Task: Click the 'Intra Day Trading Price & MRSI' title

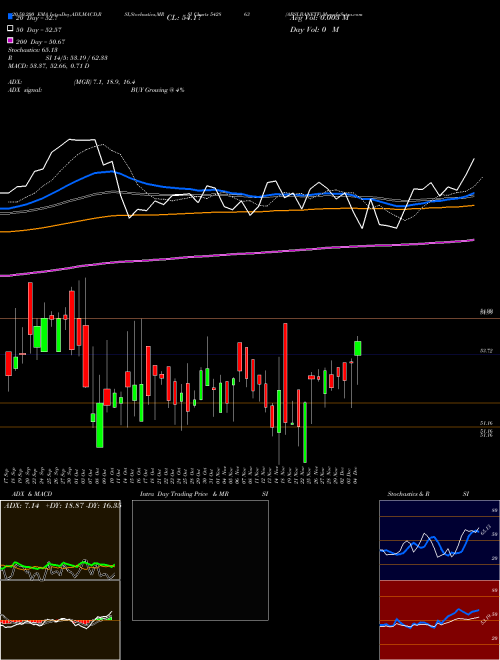Action: 204,494
